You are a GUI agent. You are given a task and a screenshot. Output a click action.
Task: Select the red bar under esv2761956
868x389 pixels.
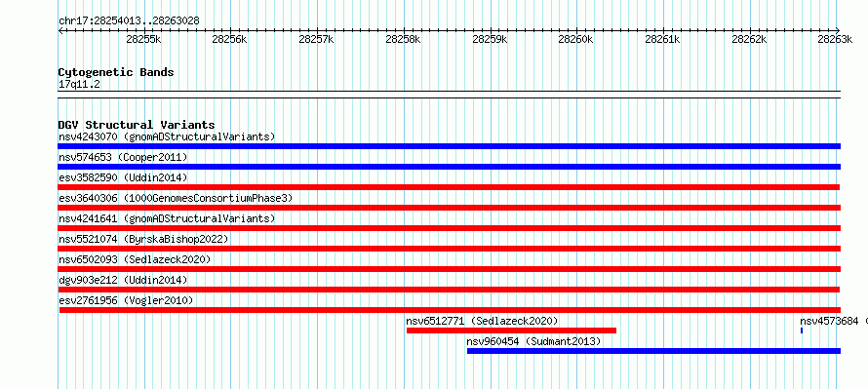pos(450,310)
